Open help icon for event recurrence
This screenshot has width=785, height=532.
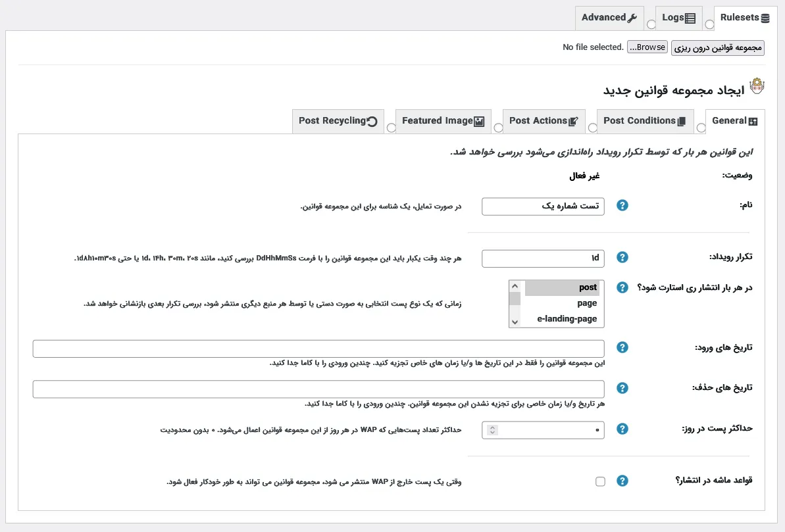point(622,257)
